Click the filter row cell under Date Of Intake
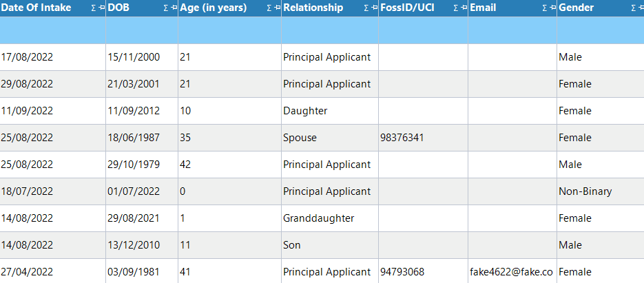The image size is (644, 283). [53, 31]
